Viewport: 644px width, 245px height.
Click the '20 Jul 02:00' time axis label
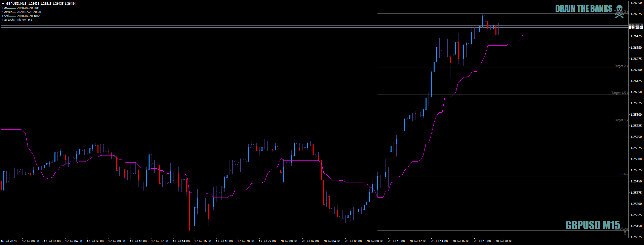point(310,241)
